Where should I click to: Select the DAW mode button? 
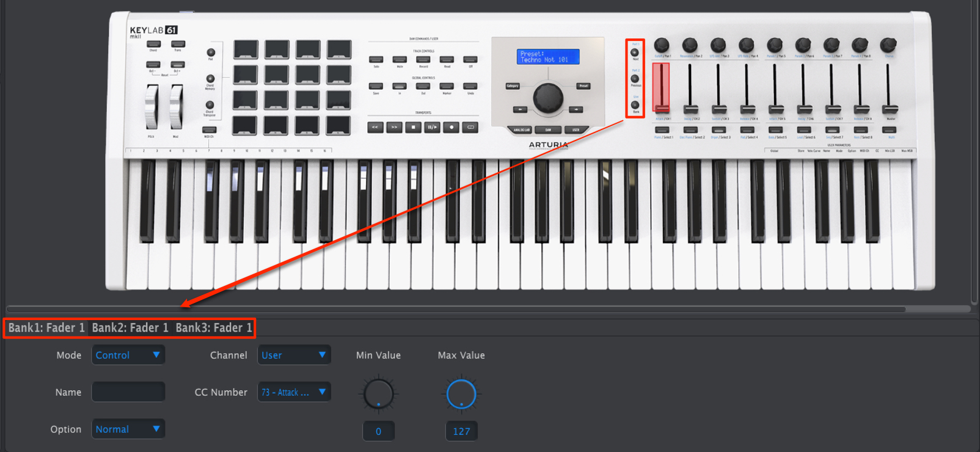pos(548,130)
